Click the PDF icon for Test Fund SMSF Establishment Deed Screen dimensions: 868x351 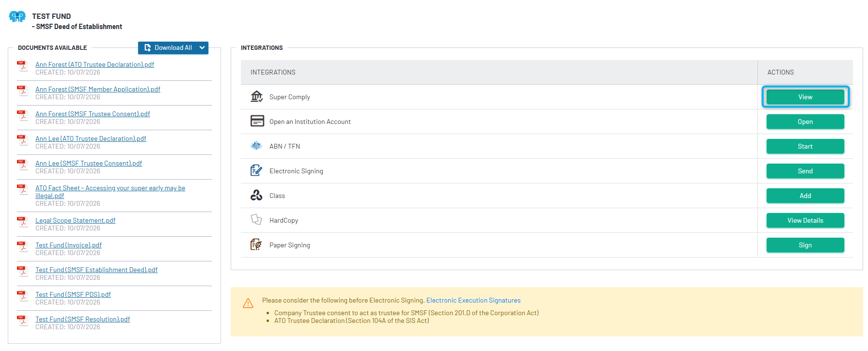(22, 271)
